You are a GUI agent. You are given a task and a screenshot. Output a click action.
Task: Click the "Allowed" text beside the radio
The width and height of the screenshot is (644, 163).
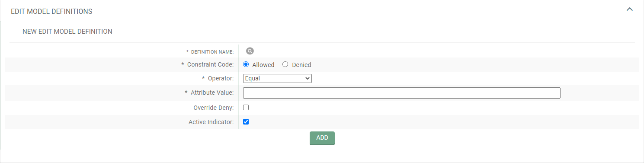click(263, 65)
